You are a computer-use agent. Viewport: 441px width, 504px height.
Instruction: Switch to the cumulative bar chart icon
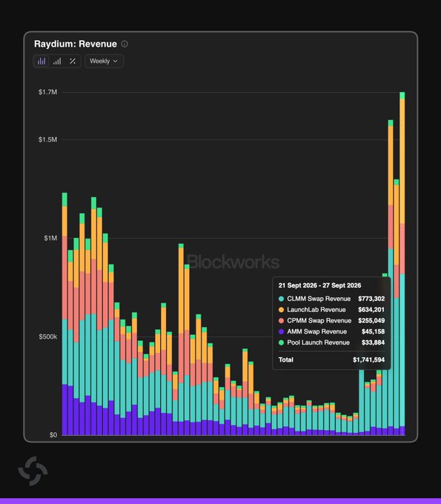pyautogui.click(x=57, y=61)
